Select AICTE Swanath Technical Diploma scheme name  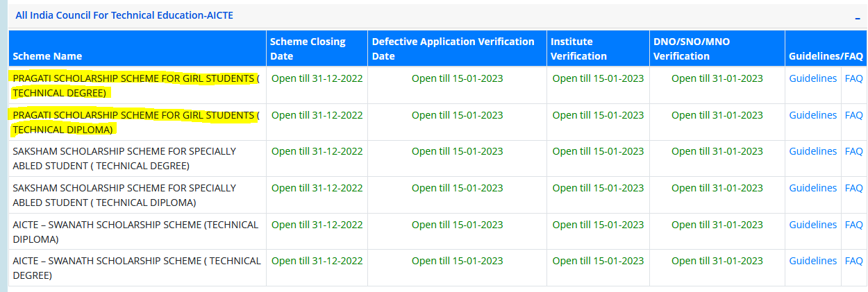135,232
